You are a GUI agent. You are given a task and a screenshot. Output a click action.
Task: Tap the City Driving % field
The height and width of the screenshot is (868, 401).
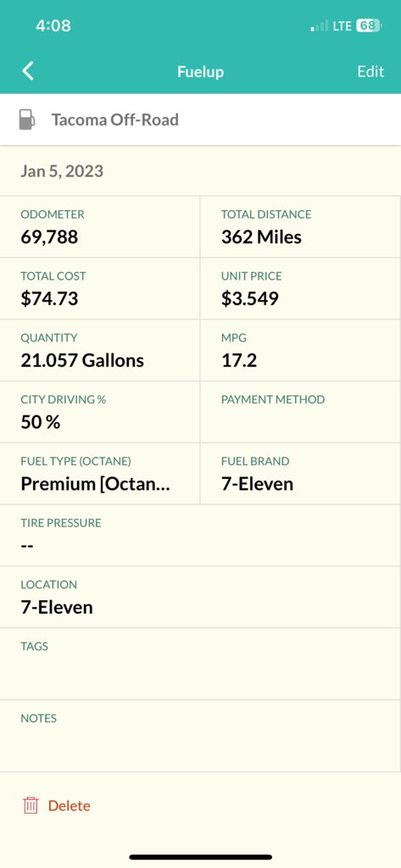[x=100, y=412]
